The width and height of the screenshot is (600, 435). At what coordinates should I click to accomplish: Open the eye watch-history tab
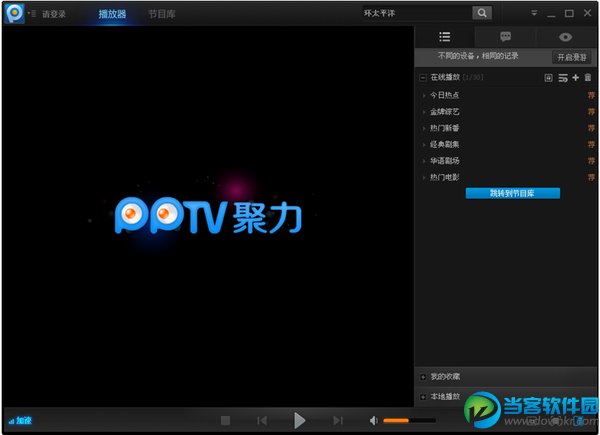566,37
